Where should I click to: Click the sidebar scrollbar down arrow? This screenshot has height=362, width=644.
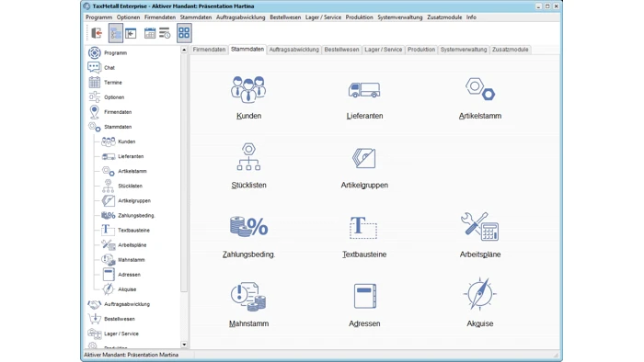tap(184, 345)
